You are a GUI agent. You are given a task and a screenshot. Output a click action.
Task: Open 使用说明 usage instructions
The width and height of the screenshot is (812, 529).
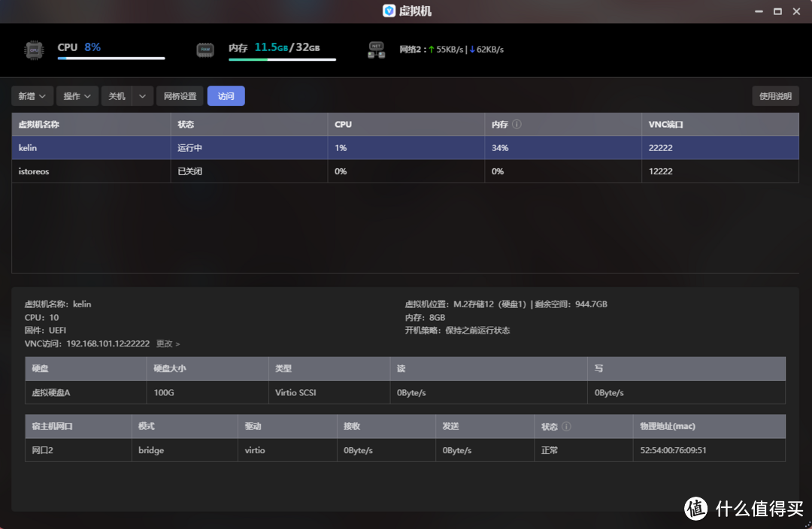[775, 96]
